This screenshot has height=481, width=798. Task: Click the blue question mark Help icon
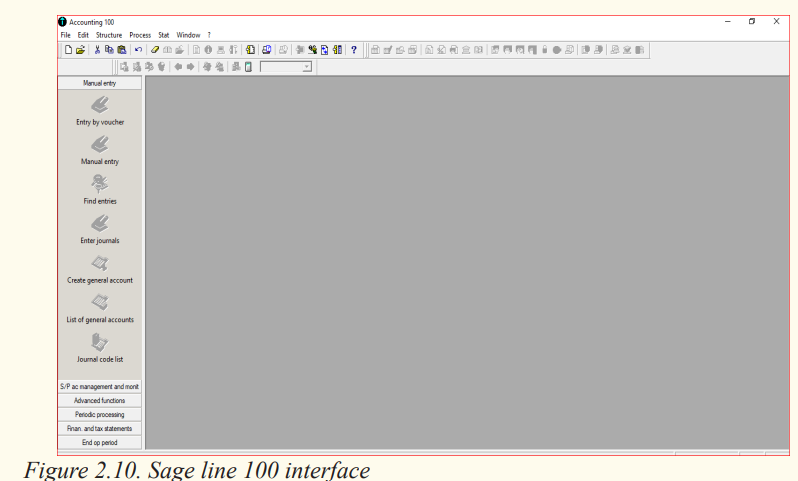tap(354, 50)
